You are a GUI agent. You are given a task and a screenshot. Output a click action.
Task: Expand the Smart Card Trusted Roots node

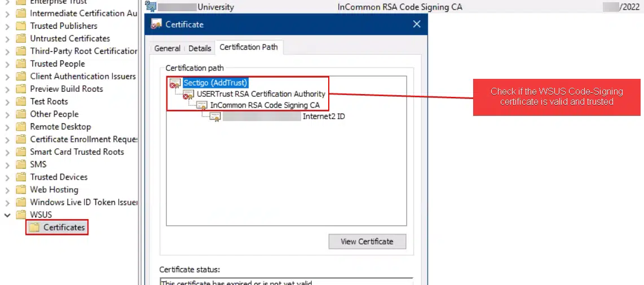click(7, 152)
